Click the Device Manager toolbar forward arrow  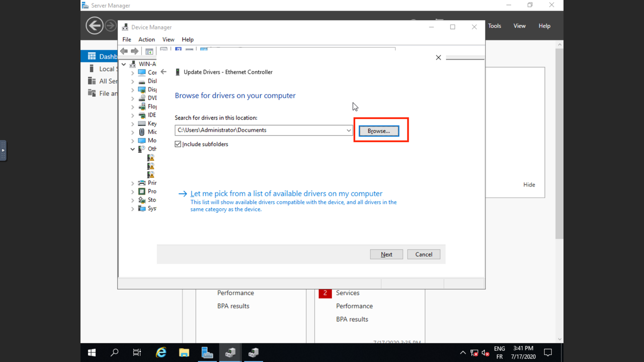pyautogui.click(x=134, y=51)
